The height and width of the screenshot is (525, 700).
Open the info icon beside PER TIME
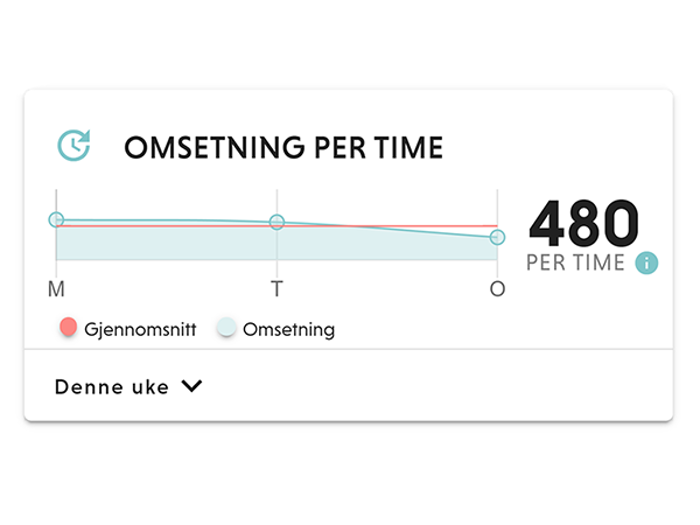(x=647, y=263)
